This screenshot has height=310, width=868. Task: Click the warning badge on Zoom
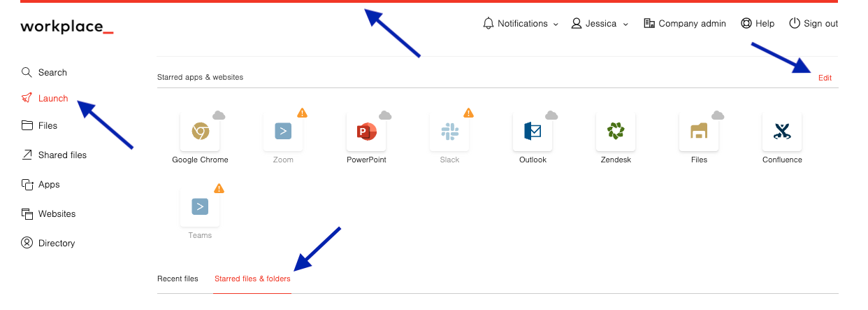[x=302, y=113]
